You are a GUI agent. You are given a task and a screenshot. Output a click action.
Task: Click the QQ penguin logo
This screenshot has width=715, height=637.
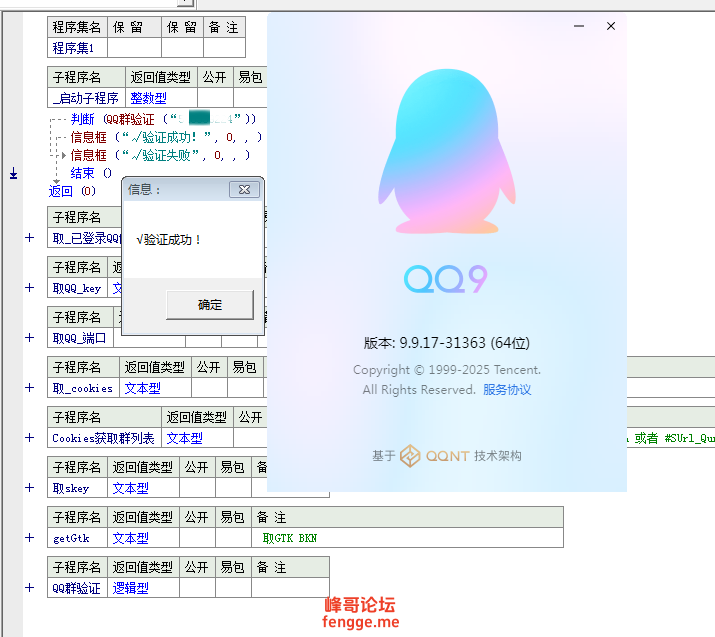click(447, 151)
